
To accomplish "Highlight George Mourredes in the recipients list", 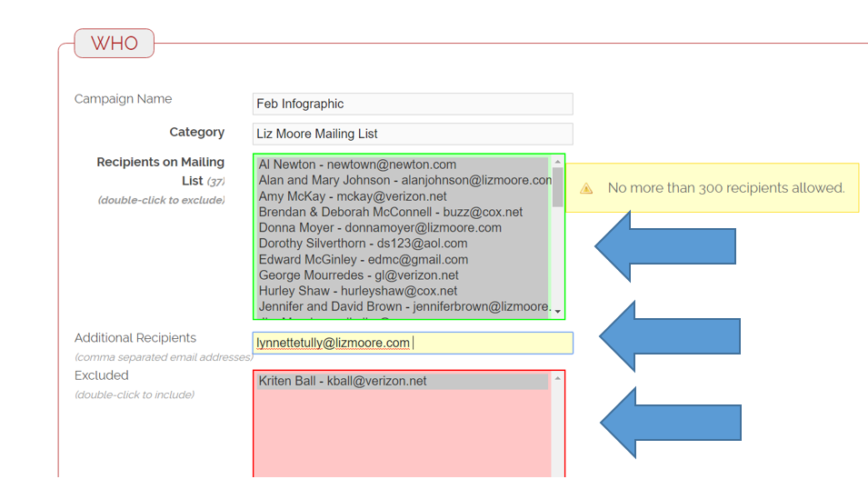I will [x=358, y=274].
